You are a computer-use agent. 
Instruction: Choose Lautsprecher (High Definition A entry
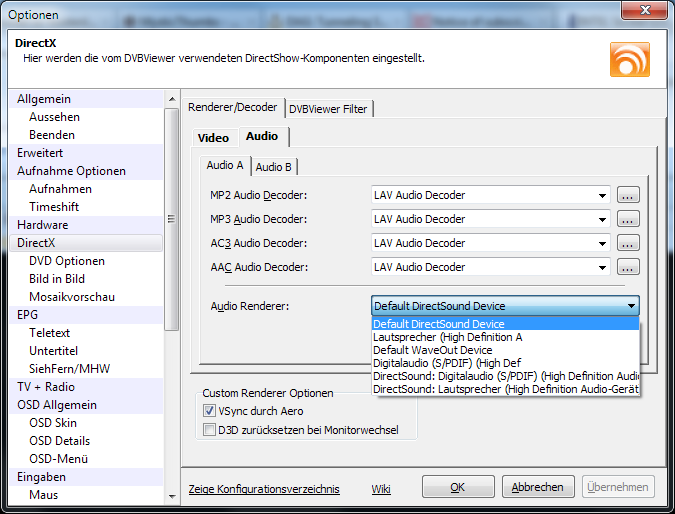pos(505,337)
